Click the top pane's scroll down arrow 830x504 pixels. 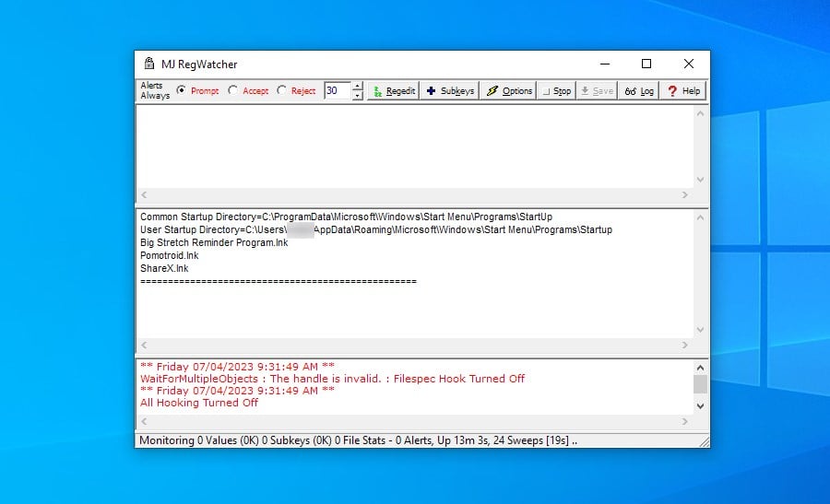point(700,180)
